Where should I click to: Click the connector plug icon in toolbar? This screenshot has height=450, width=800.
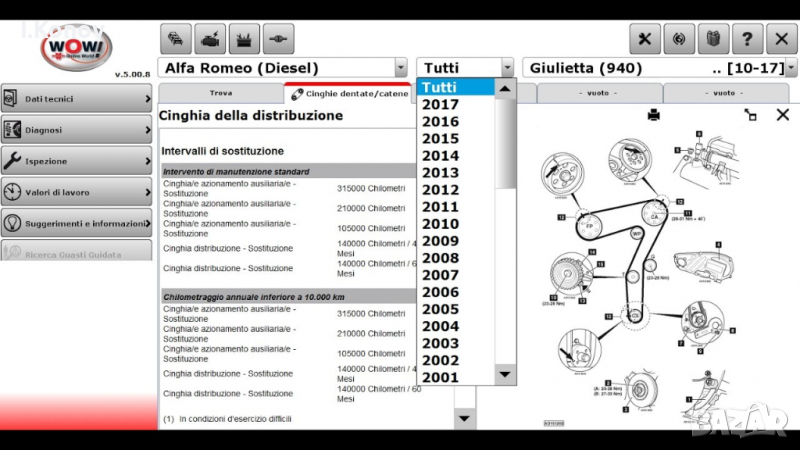[279, 39]
